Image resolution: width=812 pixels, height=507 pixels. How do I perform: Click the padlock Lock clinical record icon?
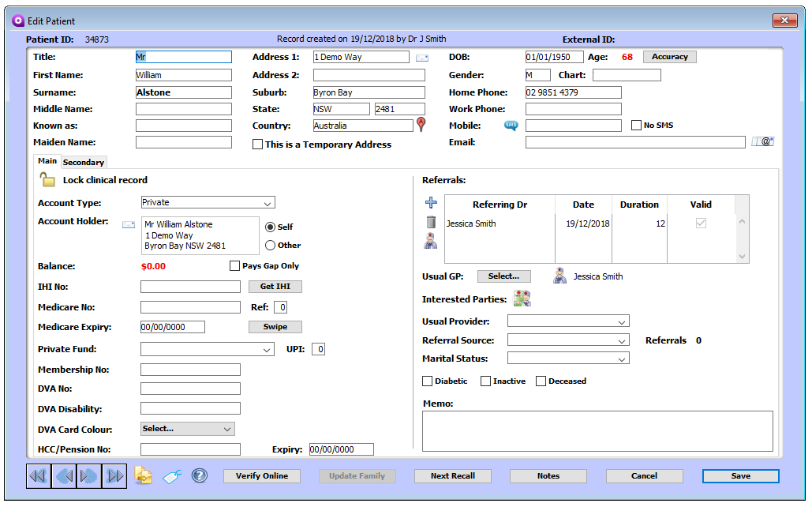tap(47, 180)
